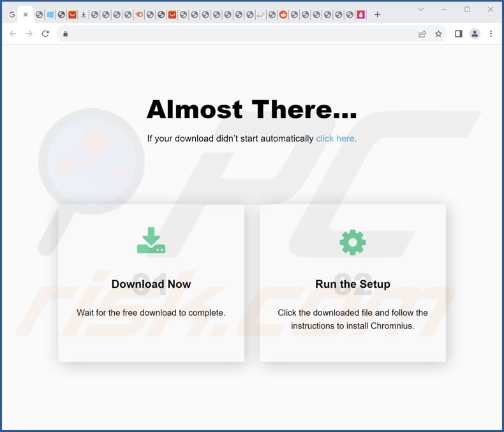Open the browser side panel

[459, 34]
